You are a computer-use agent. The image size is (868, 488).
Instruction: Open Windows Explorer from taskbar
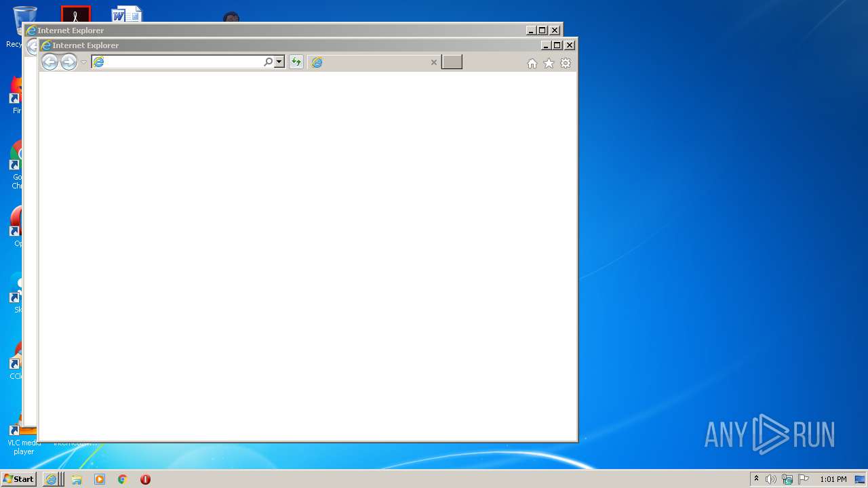pyautogui.click(x=77, y=479)
